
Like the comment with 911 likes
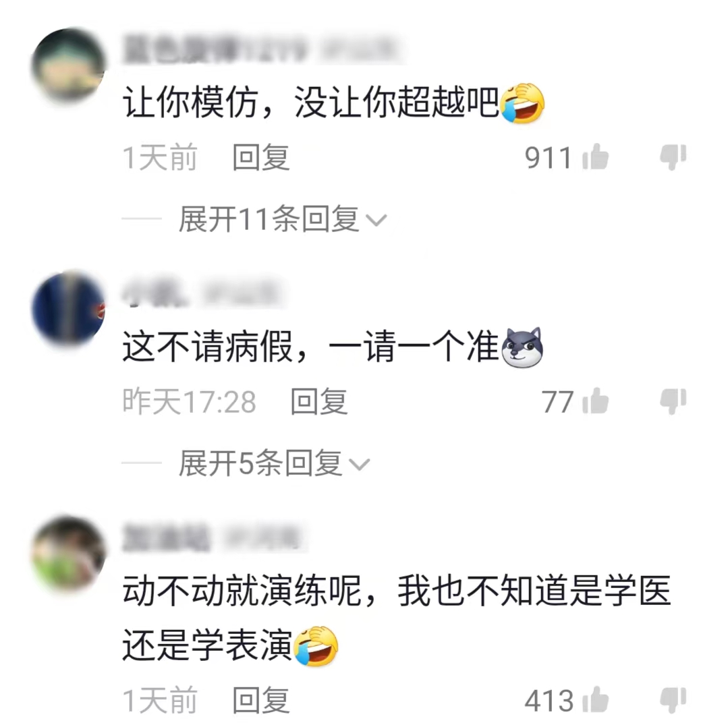[595, 156]
